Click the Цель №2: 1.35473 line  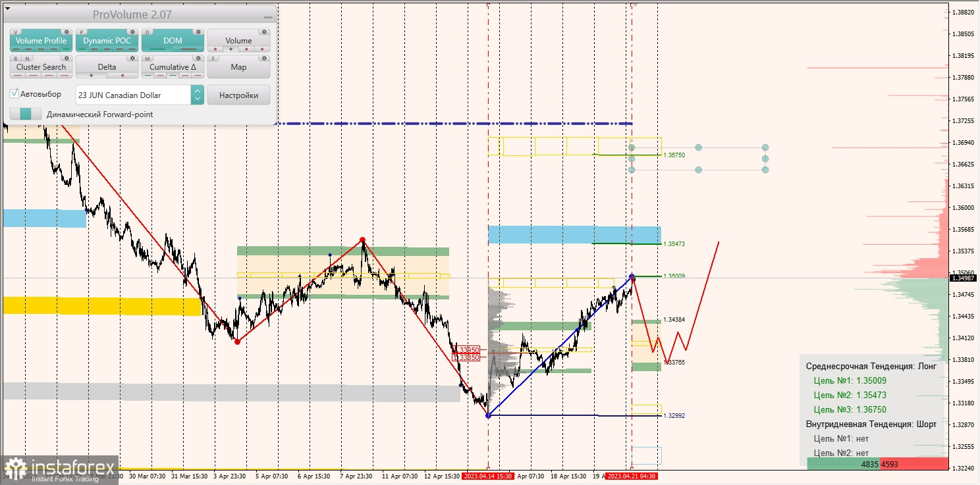coord(850,395)
